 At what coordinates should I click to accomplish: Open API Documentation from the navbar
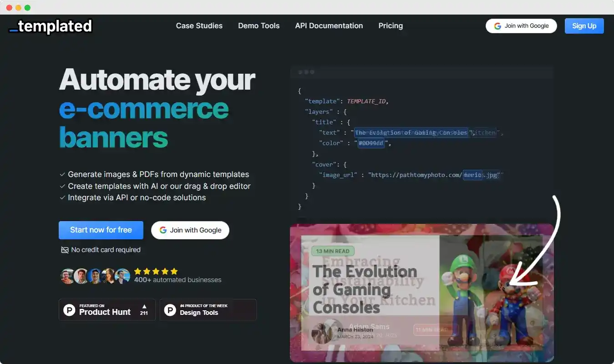point(329,26)
